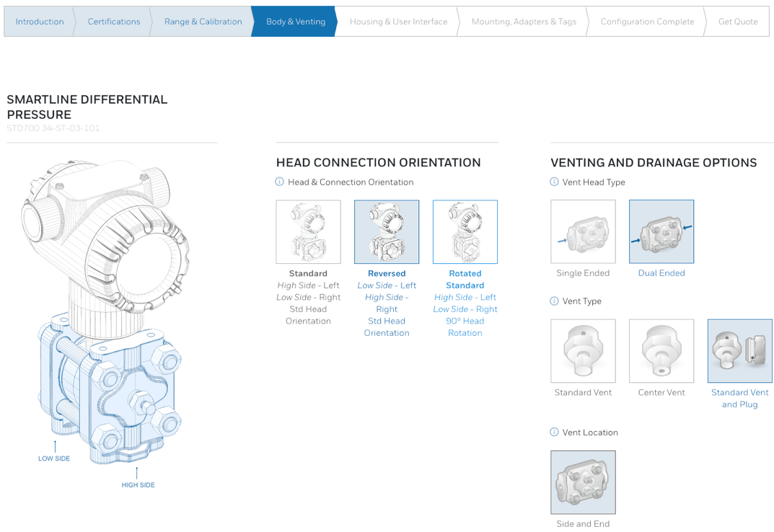Click the Get Quote step
Screen dimensions: 774x532
tap(738, 22)
